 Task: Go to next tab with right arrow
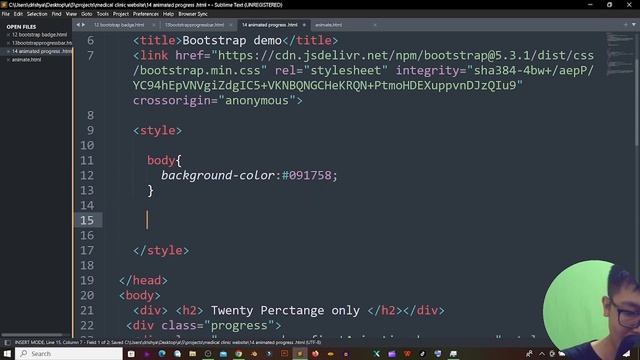(x=84, y=25)
